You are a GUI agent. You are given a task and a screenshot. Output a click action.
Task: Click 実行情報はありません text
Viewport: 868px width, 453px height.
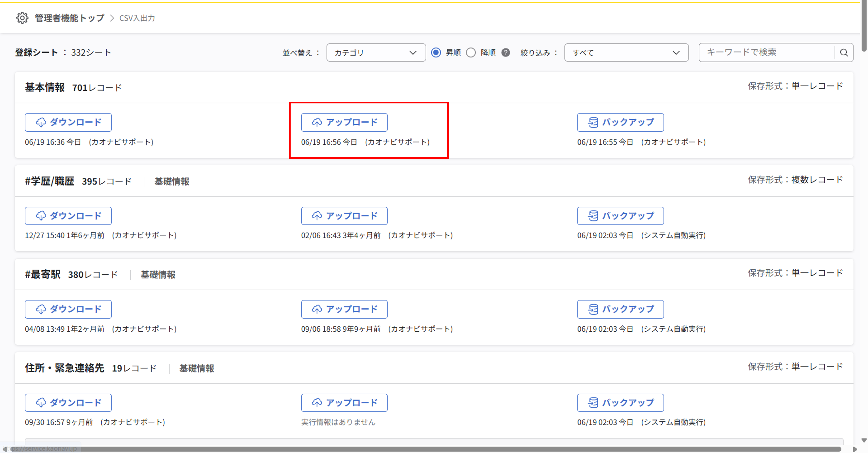[x=338, y=422]
